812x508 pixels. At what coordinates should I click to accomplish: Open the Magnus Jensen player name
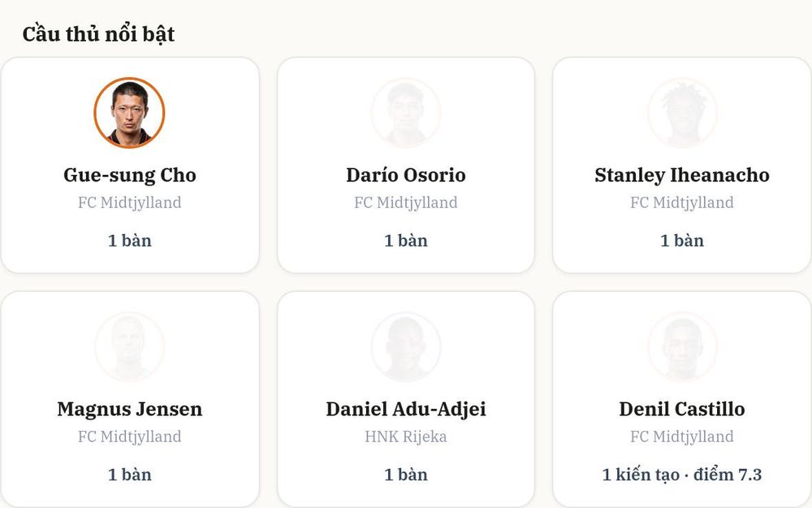[129, 410]
